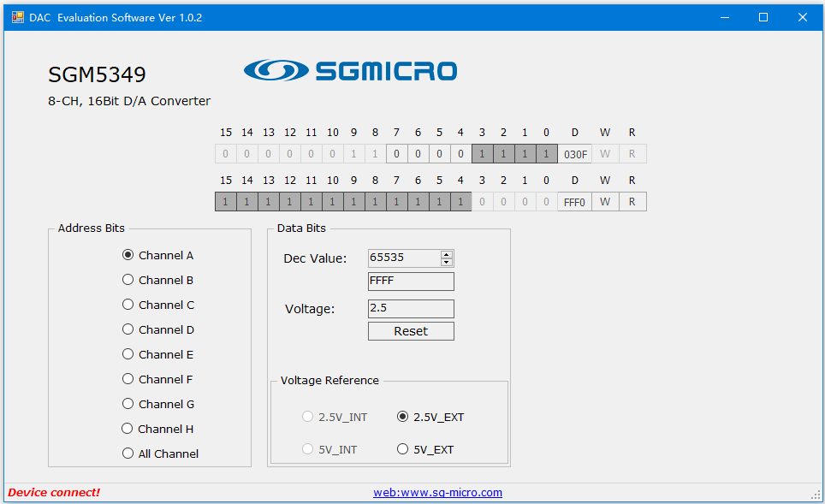
Task: Click the 'Device connect!' status text
Action: (54, 492)
